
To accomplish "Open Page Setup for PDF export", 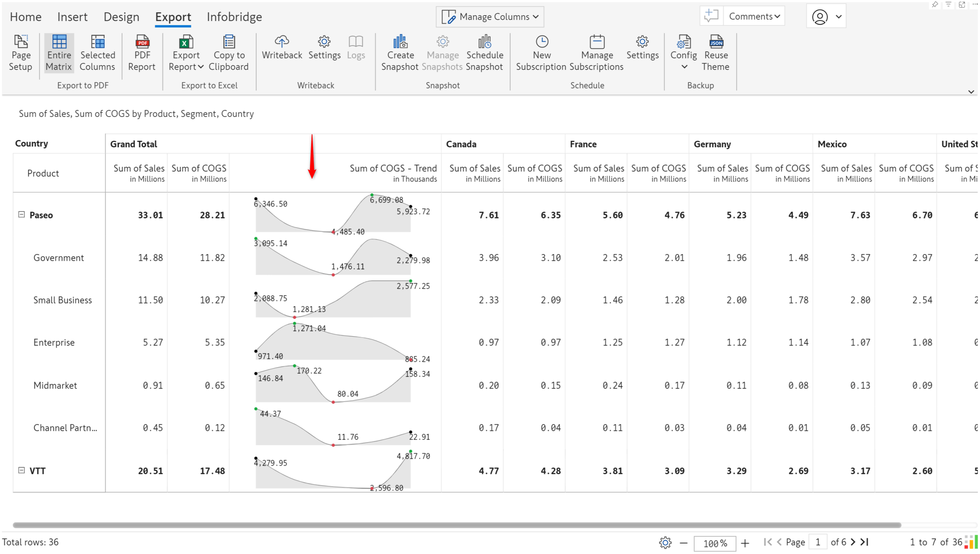I will coord(20,53).
